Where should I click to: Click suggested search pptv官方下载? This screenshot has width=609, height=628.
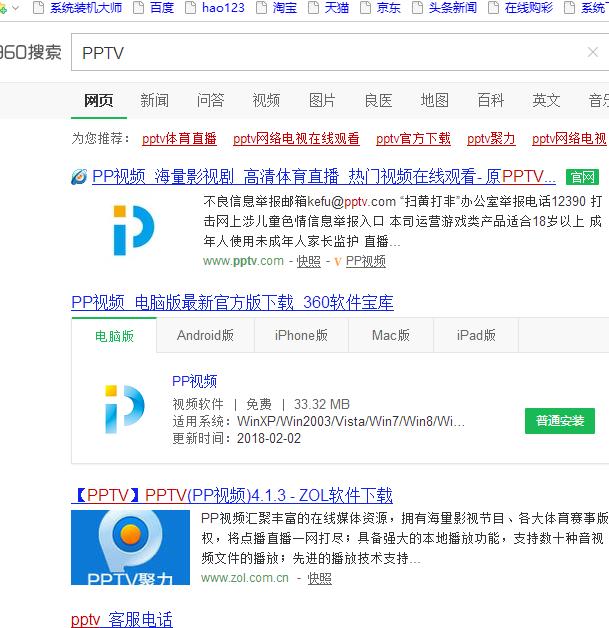(x=413, y=139)
